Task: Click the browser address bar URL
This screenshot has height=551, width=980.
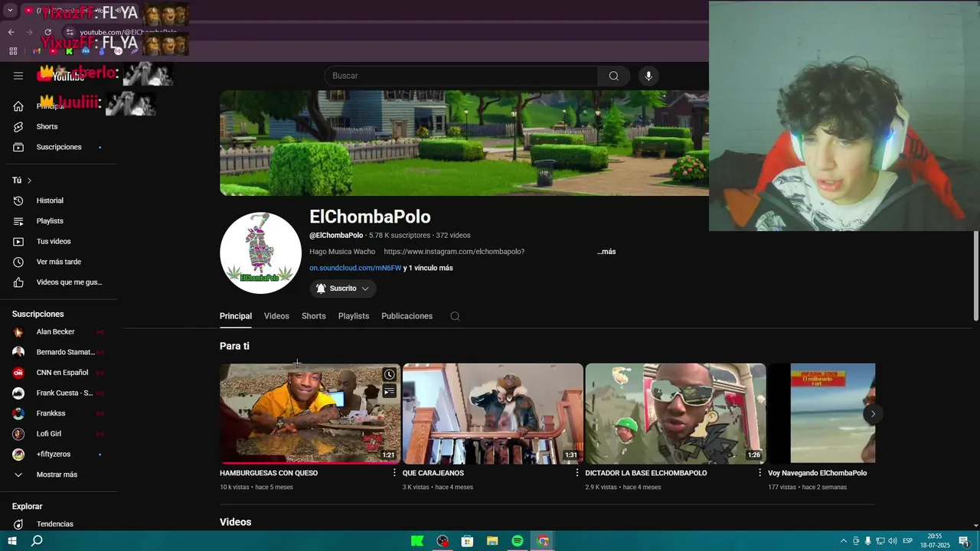Action: pos(128,32)
